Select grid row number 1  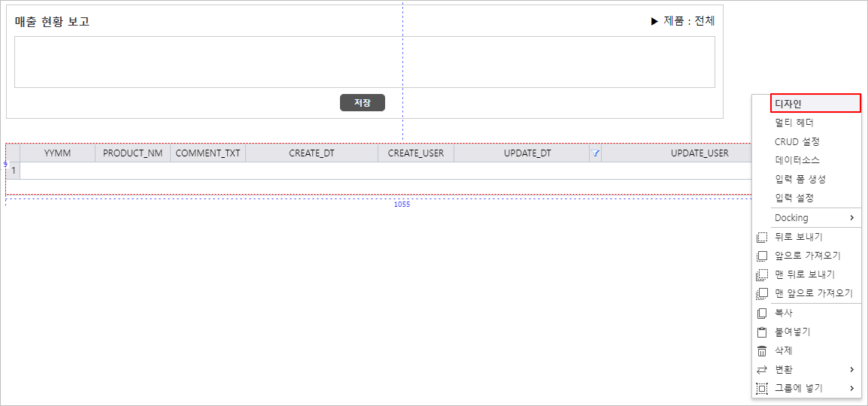pyautogui.click(x=14, y=171)
